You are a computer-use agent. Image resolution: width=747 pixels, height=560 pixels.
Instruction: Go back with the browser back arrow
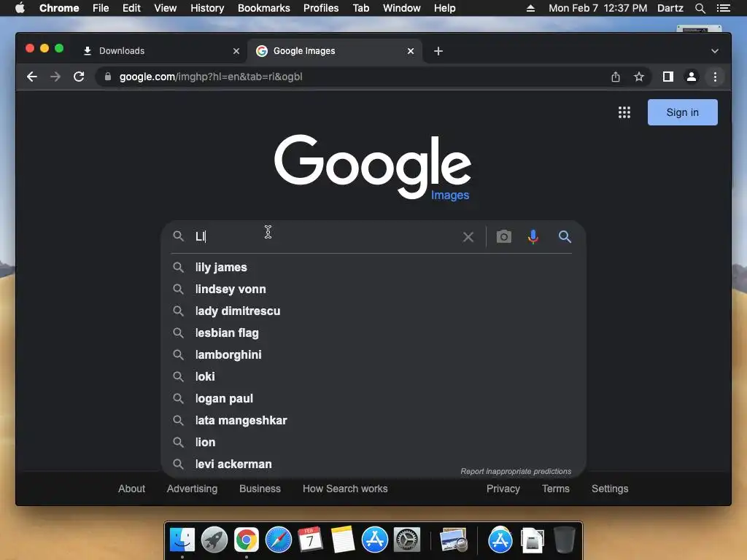click(32, 77)
